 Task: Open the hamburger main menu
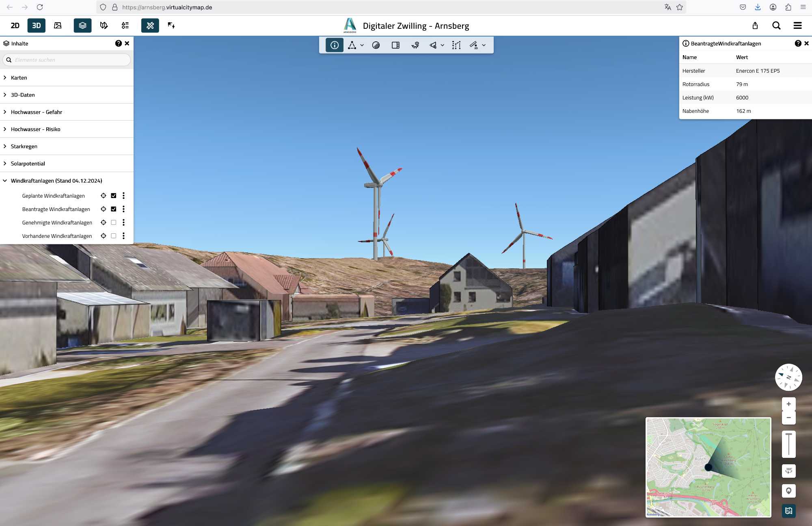coord(797,26)
